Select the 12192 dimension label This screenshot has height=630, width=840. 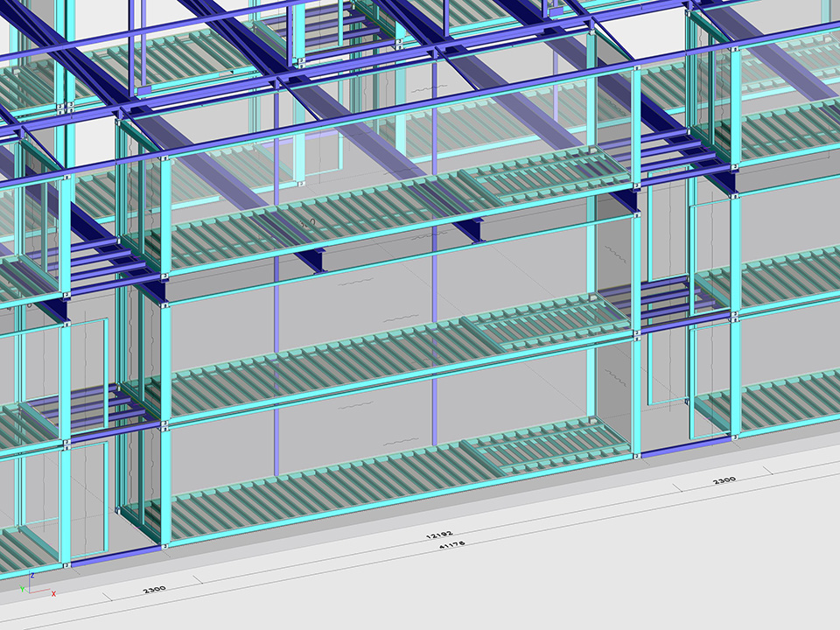coord(439,534)
